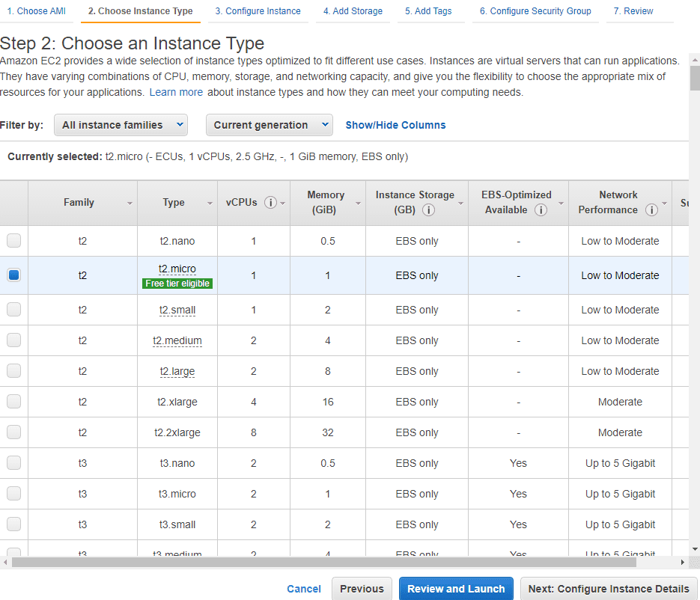Click Instance Storage info icon
Image resolution: width=700 pixels, height=600 pixels.
click(428, 209)
